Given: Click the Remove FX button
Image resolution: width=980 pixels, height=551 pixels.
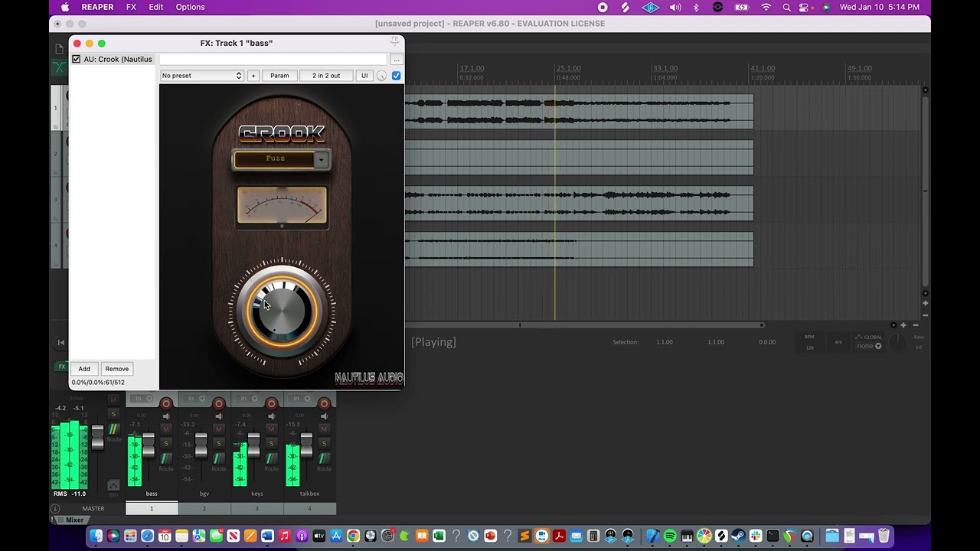Looking at the screenshot, I should (117, 369).
